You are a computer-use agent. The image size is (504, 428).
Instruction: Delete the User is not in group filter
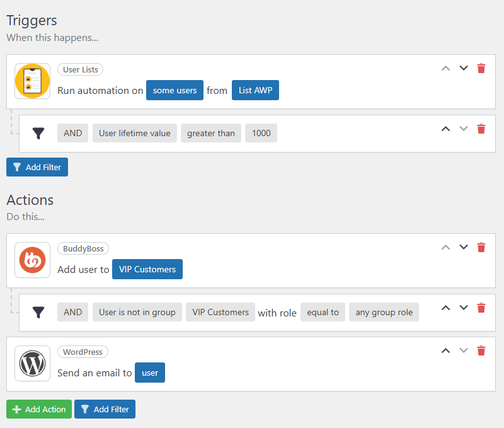tap(481, 308)
